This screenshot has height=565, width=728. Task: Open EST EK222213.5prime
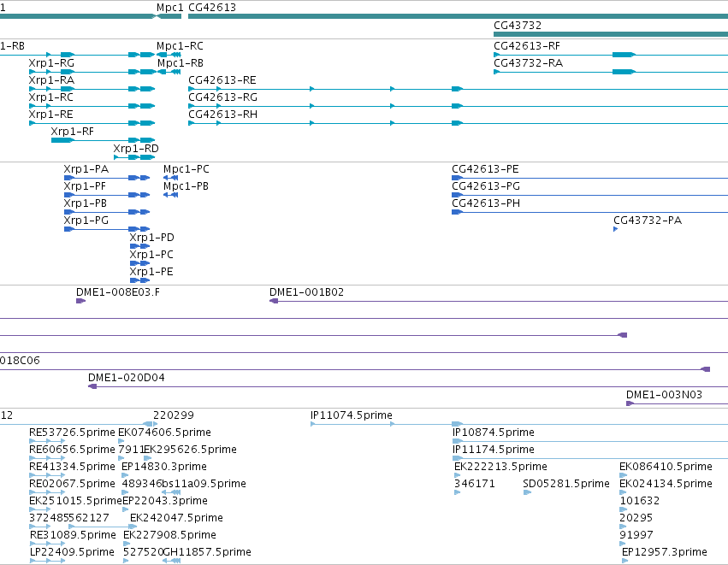coord(501,467)
